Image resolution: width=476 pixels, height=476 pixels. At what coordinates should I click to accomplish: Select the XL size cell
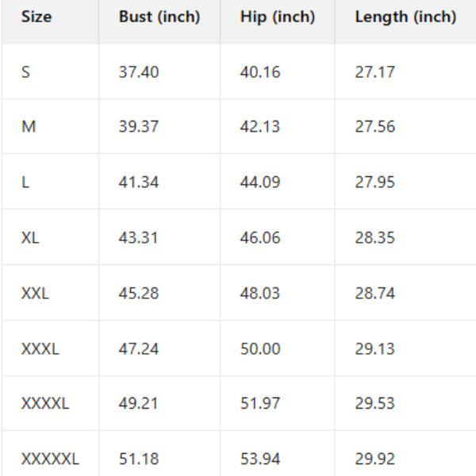click(30, 237)
